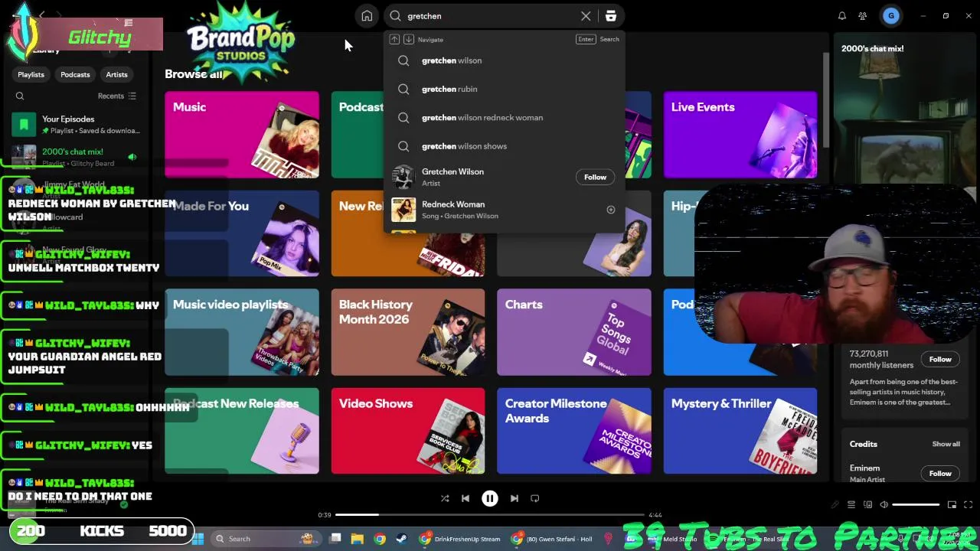Open Steam from the taskbar
Screen dimensions: 980x551
tap(401, 539)
